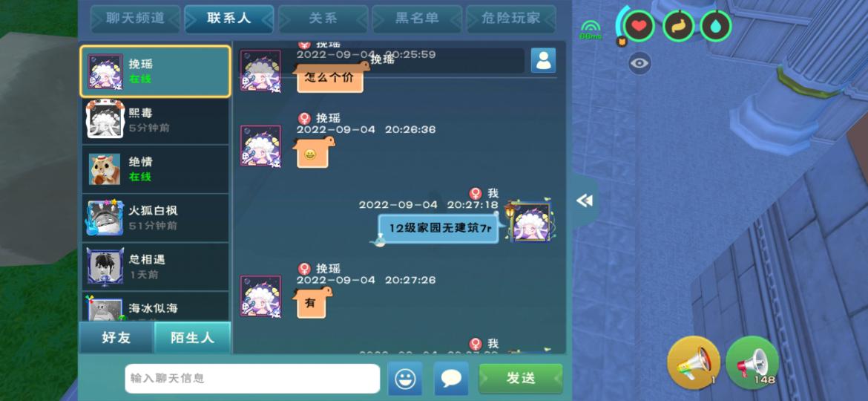Tap the red megaphone with 148

click(x=752, y=363)
